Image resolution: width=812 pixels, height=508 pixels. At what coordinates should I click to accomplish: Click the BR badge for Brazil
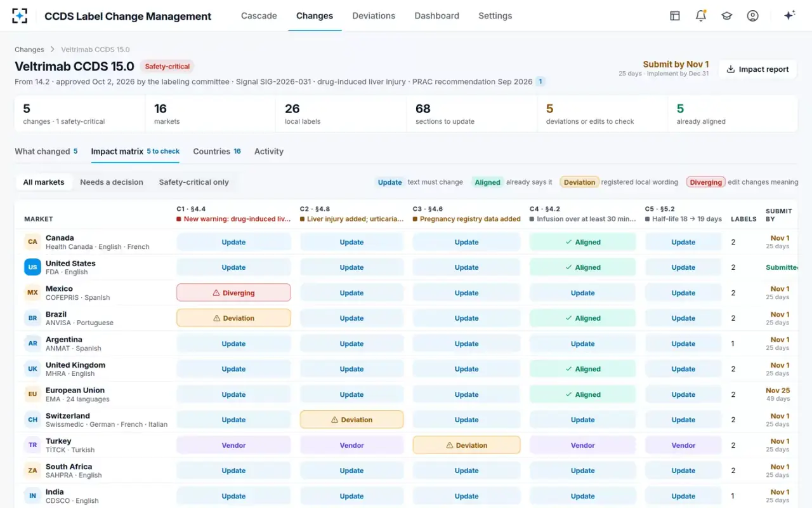(x=32, y=318)
